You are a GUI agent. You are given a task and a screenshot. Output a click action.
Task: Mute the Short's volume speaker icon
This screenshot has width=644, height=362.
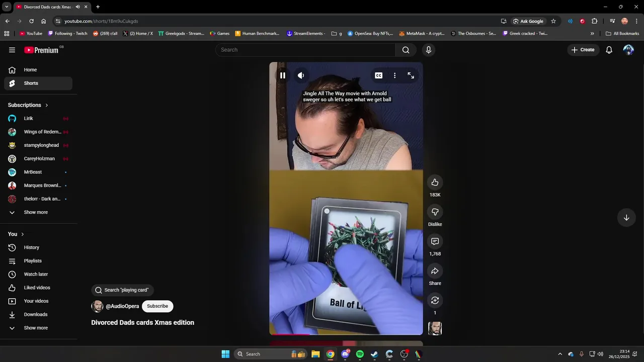pos(301,75)
